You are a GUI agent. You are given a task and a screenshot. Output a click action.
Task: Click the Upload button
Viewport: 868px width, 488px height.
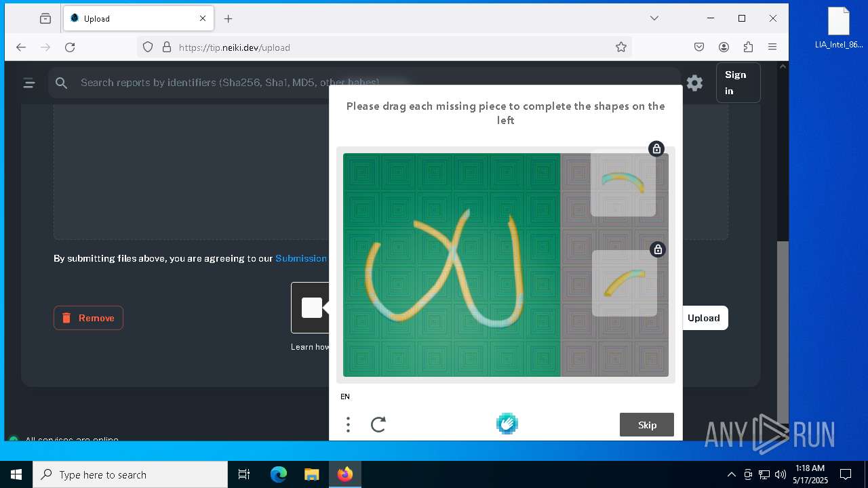[704, 318]
